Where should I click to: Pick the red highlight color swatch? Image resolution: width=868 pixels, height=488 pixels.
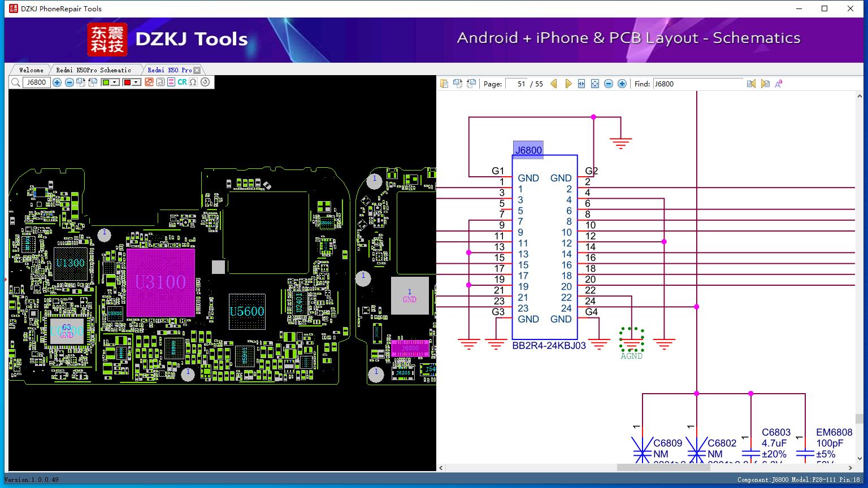pos(127,82)
